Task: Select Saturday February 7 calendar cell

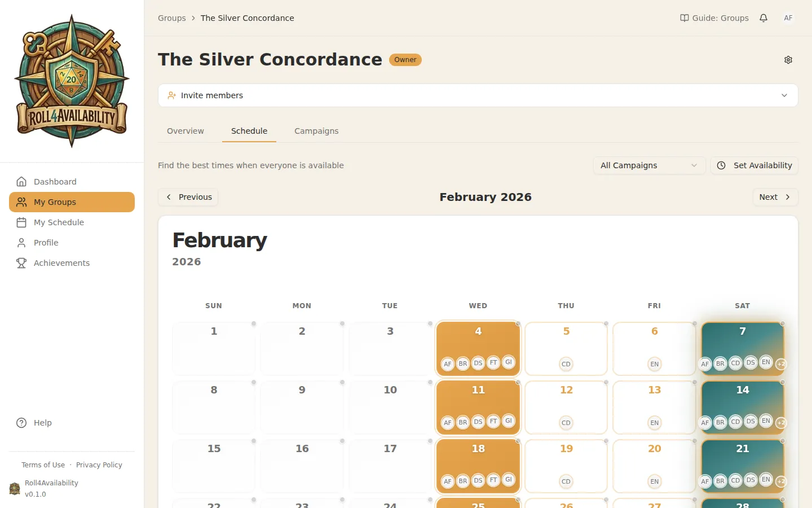Action: tap(742, 341)
